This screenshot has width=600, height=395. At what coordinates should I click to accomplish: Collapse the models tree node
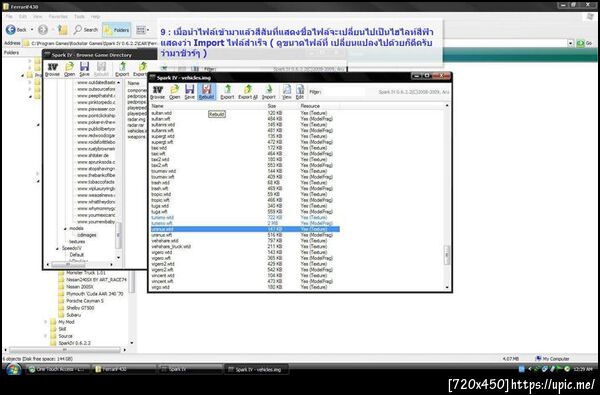[65, 229]
